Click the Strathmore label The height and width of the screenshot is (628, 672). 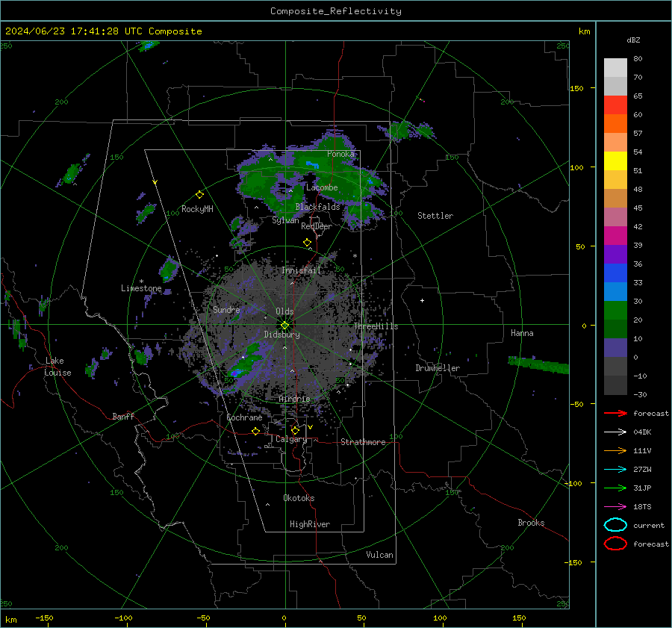coord(363,442)
